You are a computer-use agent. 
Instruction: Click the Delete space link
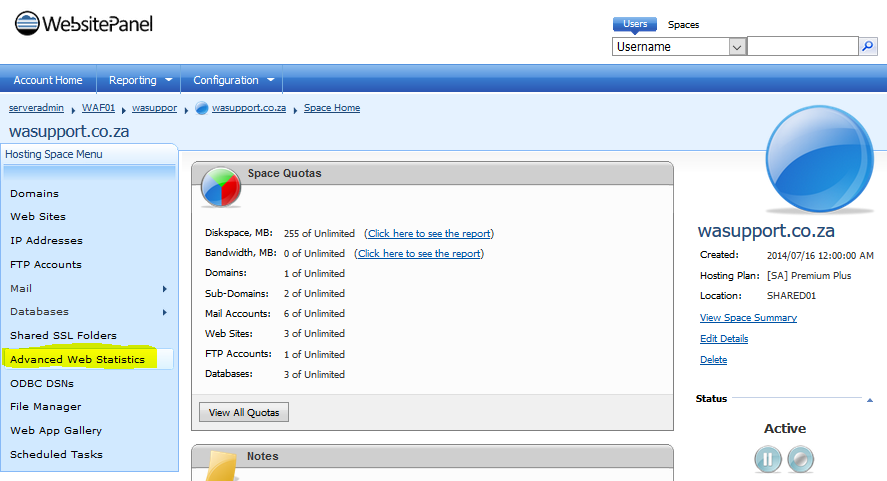click(713, 359)
